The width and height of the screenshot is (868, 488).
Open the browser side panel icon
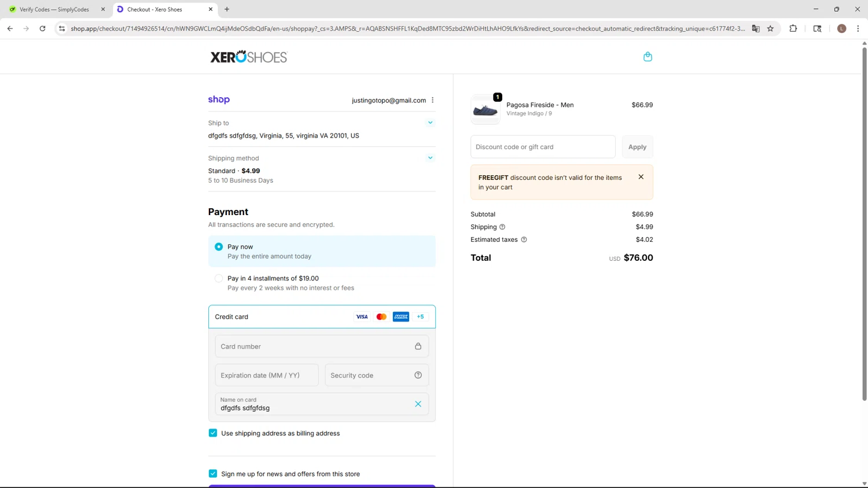point(817,28)
